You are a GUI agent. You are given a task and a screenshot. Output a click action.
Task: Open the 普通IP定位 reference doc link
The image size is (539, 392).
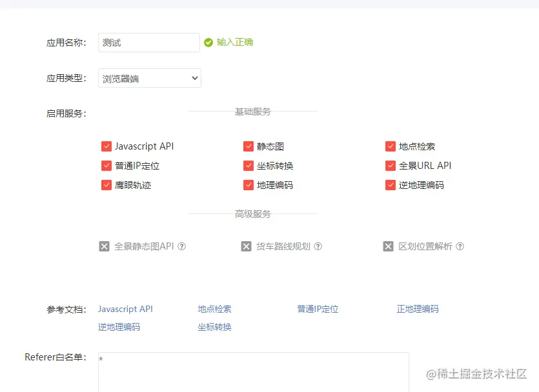point(318,309)
